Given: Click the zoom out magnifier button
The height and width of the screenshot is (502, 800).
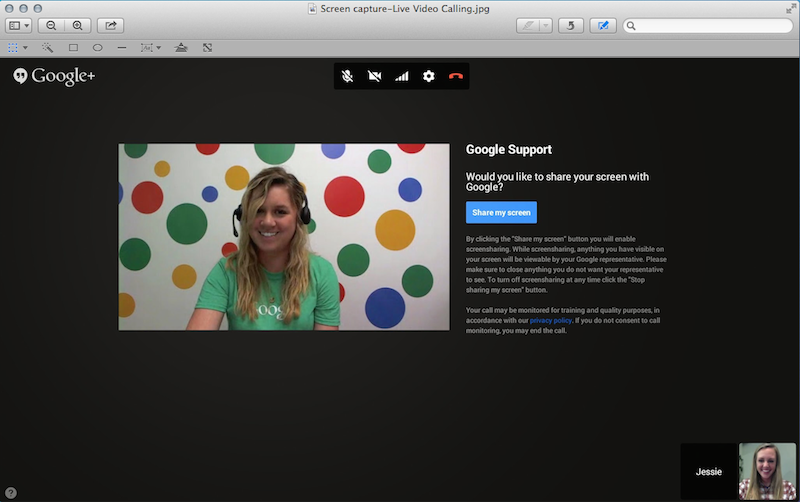Looking at the screenshot, I should tap(51, 26).
